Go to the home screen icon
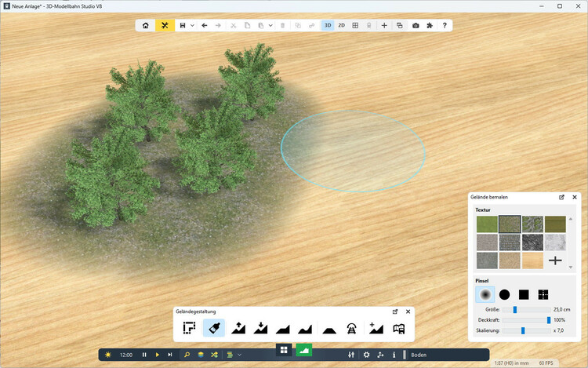The width and height of the screenshot is (588, 368). 145,25
